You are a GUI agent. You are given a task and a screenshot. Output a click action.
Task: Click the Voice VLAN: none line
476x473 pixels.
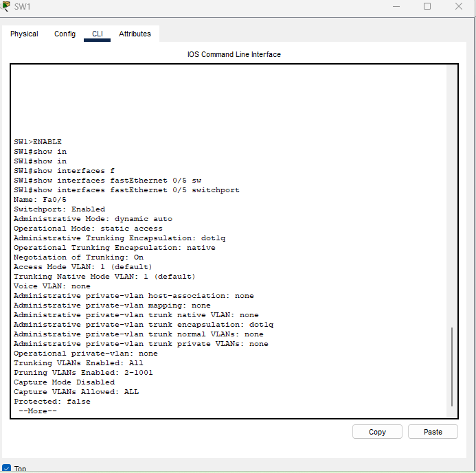tap(52, 286)
